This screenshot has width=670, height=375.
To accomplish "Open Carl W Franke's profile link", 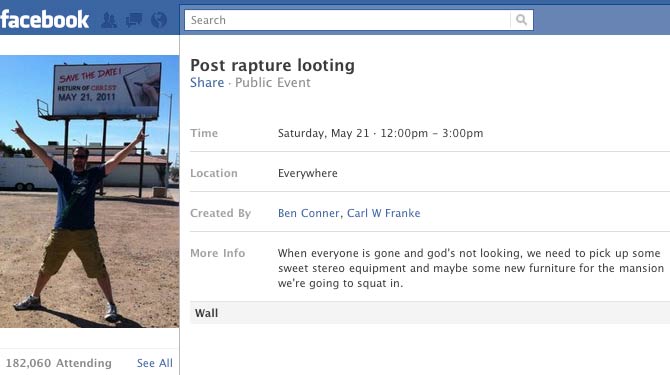I will point(383,213).
